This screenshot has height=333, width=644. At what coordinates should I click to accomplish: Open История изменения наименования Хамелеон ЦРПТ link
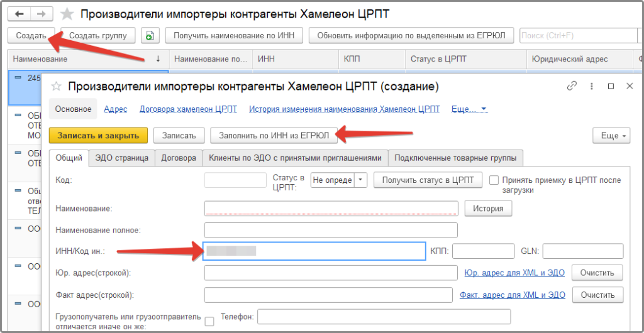[345, 109]
